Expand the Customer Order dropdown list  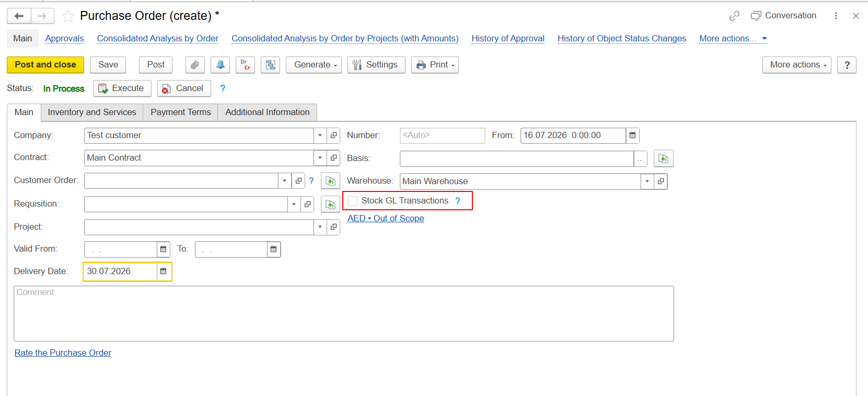285,180
